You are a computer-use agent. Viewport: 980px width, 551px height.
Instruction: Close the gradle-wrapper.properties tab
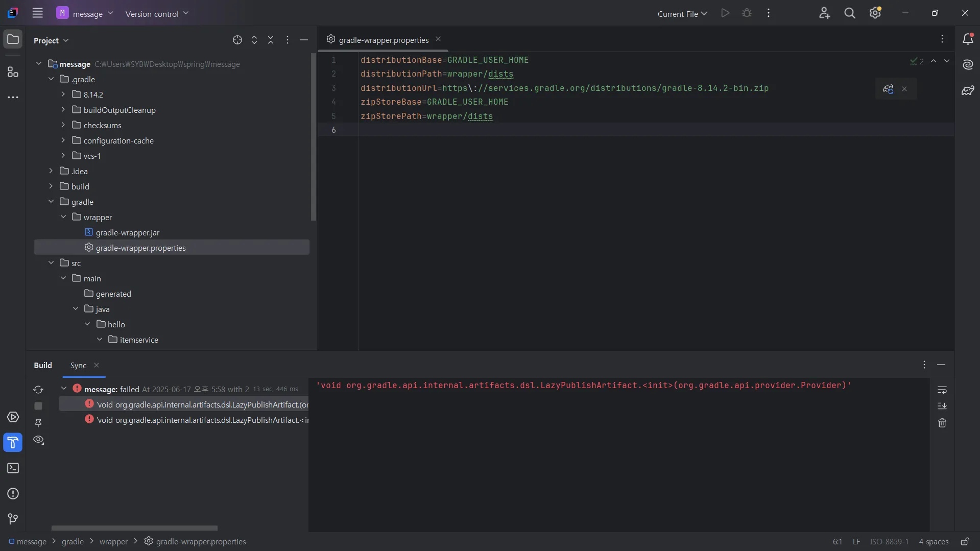click(438, 39)
